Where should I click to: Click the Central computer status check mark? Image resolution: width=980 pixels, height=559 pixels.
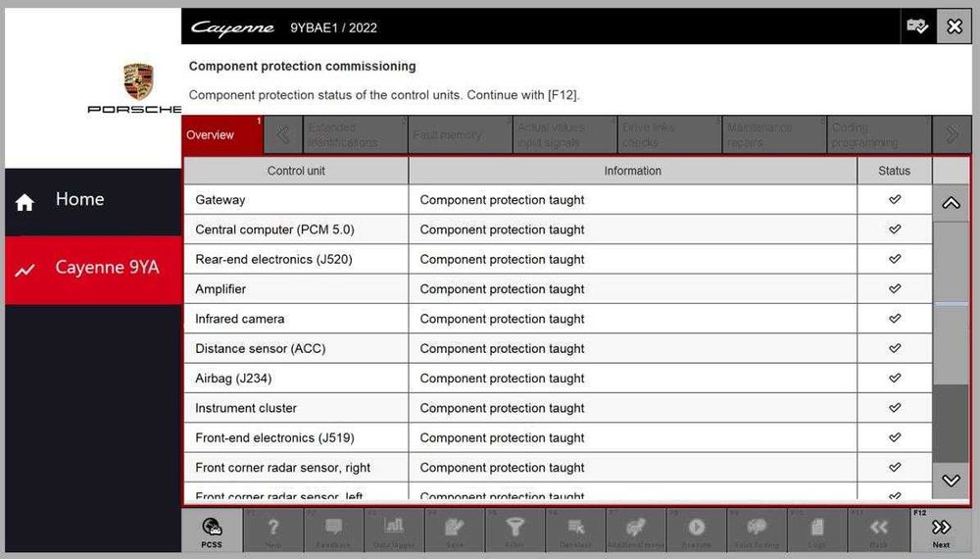pyautogui.click(x=895, y=229)
